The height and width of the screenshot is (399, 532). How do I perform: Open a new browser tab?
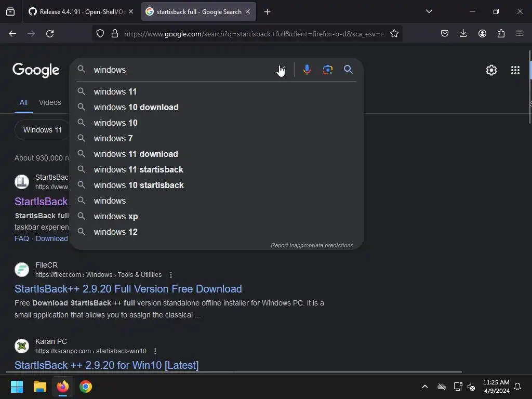point(268,12)
